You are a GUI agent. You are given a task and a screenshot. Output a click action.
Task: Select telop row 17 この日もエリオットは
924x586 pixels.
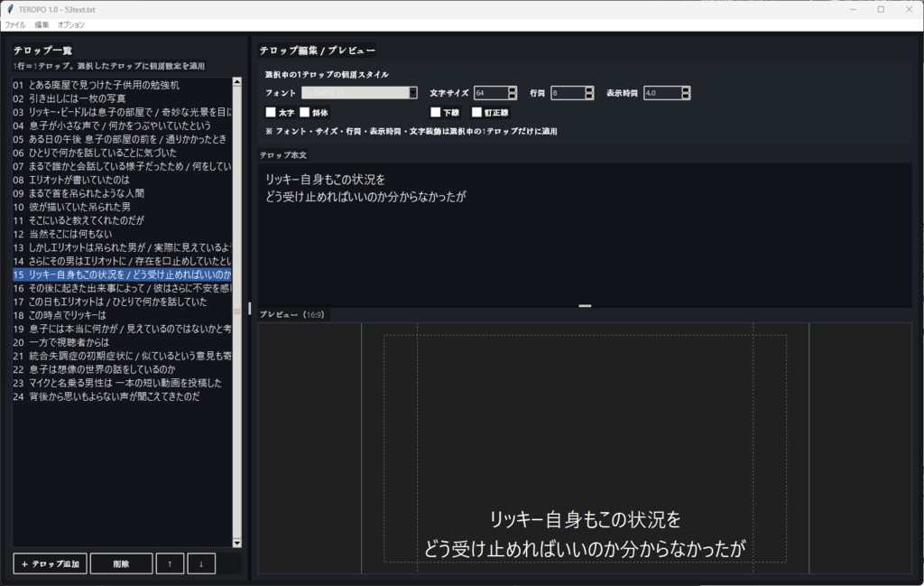pyautogui.click(x=122, y=302)
